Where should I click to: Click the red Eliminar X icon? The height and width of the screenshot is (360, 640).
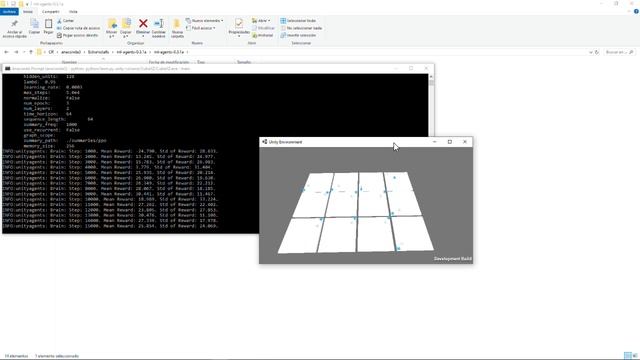pos(143,23)
